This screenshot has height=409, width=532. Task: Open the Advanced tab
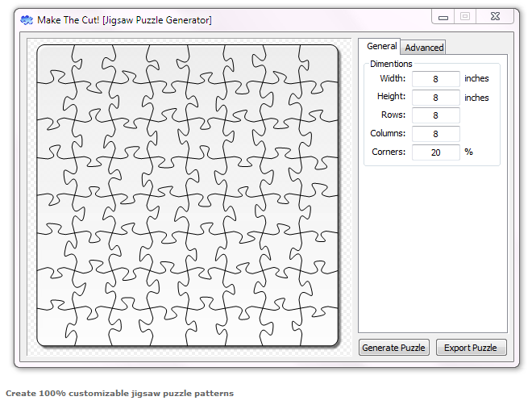point(424,48)
